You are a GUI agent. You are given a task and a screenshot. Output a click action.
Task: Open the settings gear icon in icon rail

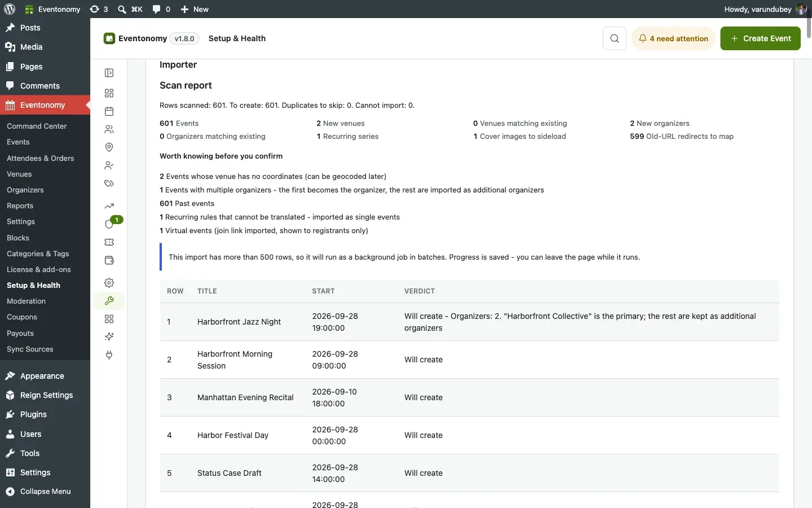click(109, 283)
